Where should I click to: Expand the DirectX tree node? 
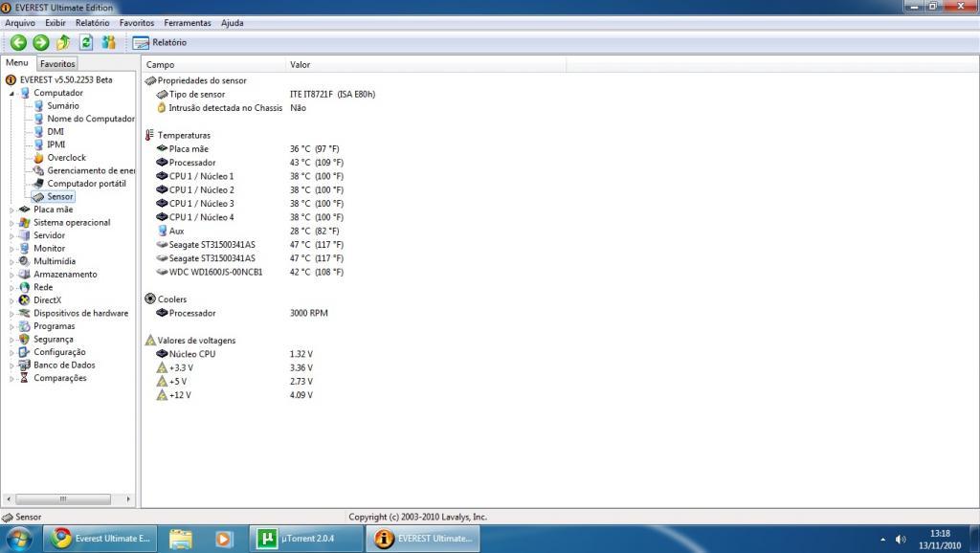coord(11,300)
